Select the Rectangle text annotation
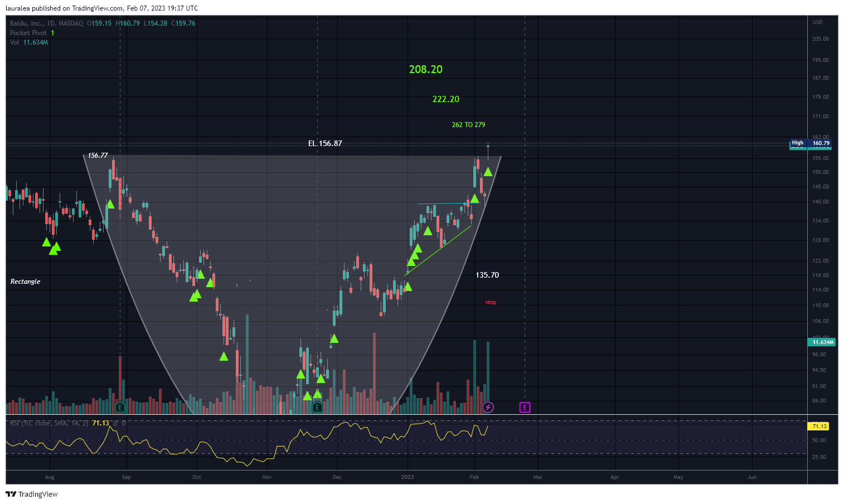The height and width of the screenshot is (504, 844). point(26,282)
